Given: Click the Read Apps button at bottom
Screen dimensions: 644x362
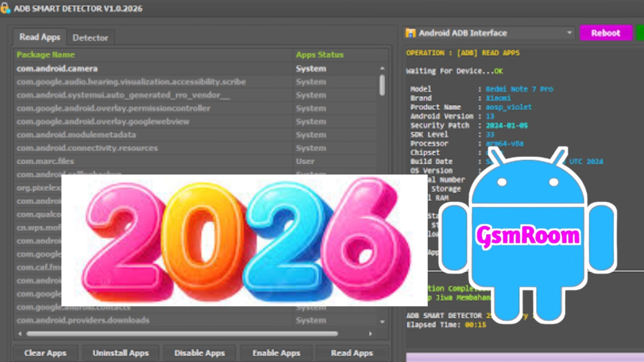Looking at the screenshot, I should coord(352,353).
